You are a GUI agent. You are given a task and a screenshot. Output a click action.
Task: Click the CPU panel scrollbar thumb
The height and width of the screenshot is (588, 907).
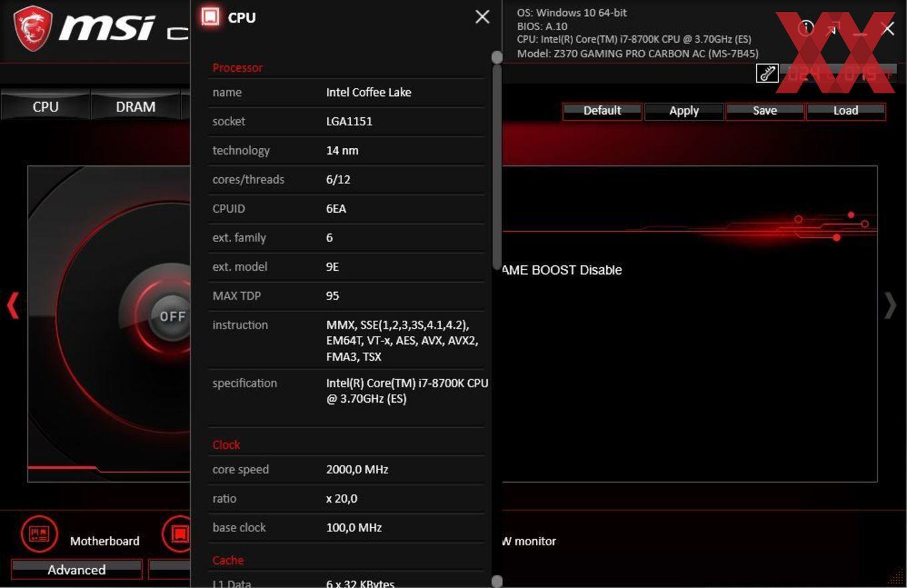496,167
